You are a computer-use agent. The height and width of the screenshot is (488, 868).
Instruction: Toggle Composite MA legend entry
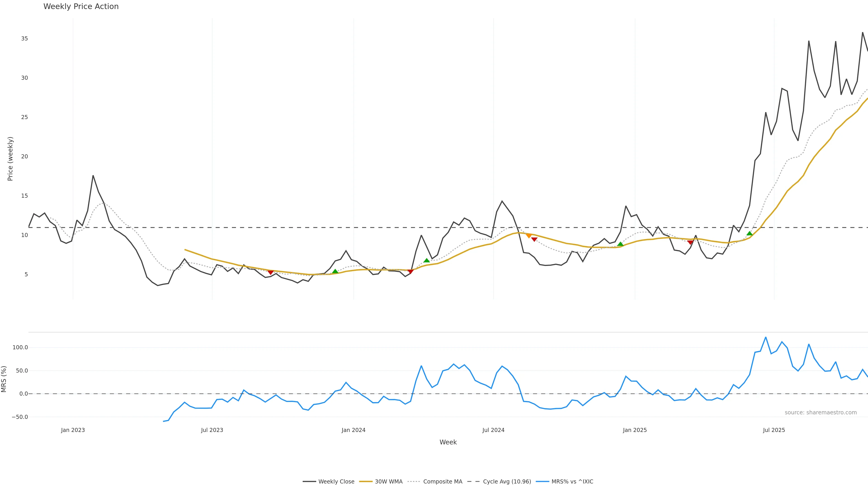[435, 482]
